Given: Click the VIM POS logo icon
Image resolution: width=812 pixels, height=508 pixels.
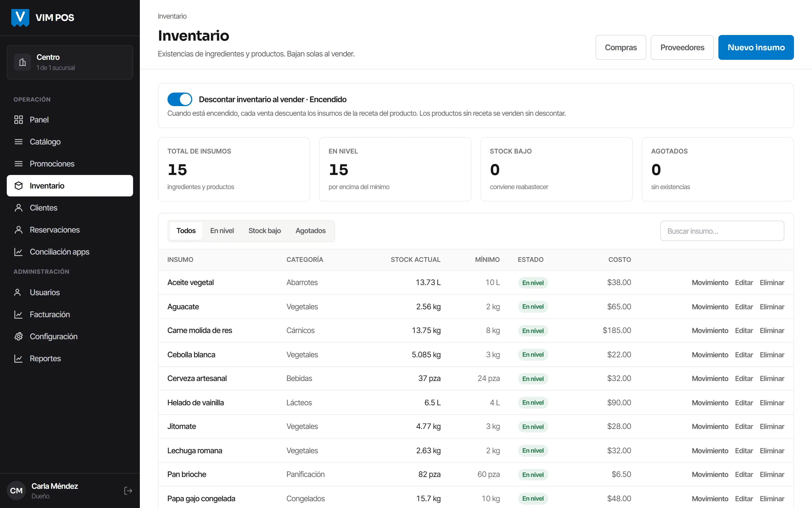Looking at the screenshot, I should (20, 17).
